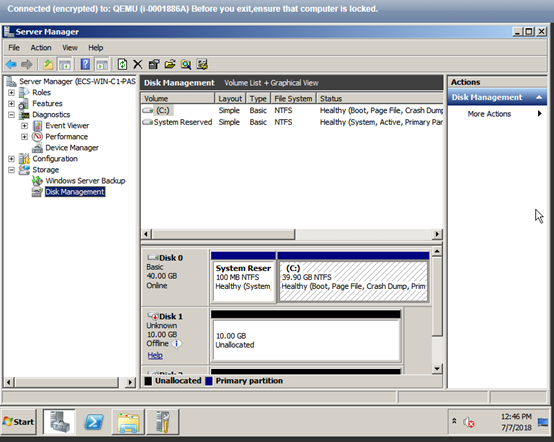Collapse the Diagnostics node

pyautogui.click(x=11, y=115)
